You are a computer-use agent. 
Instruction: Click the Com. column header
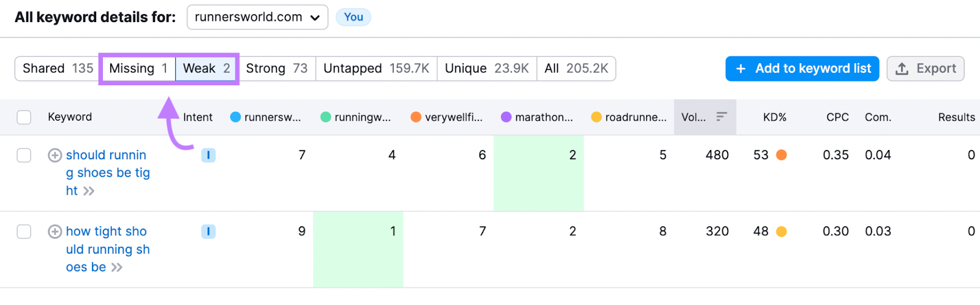[x=878, y=117]
